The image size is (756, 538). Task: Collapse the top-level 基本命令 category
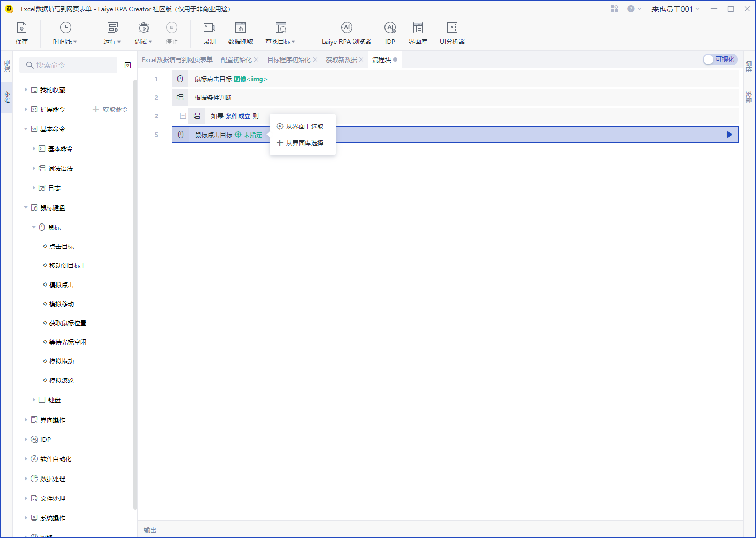pos(26,129)
